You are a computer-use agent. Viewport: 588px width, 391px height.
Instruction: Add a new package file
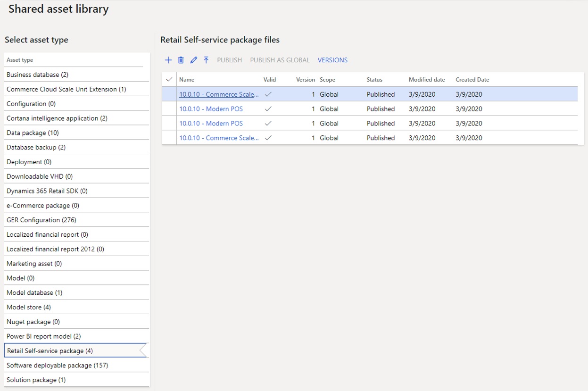click(168, 60)
